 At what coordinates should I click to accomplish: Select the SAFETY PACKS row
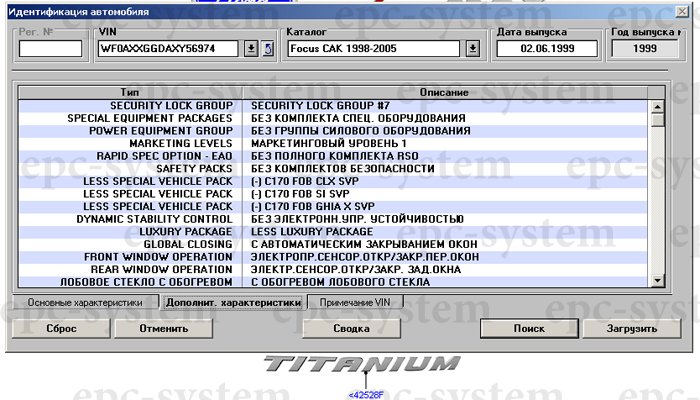[333, 169]
